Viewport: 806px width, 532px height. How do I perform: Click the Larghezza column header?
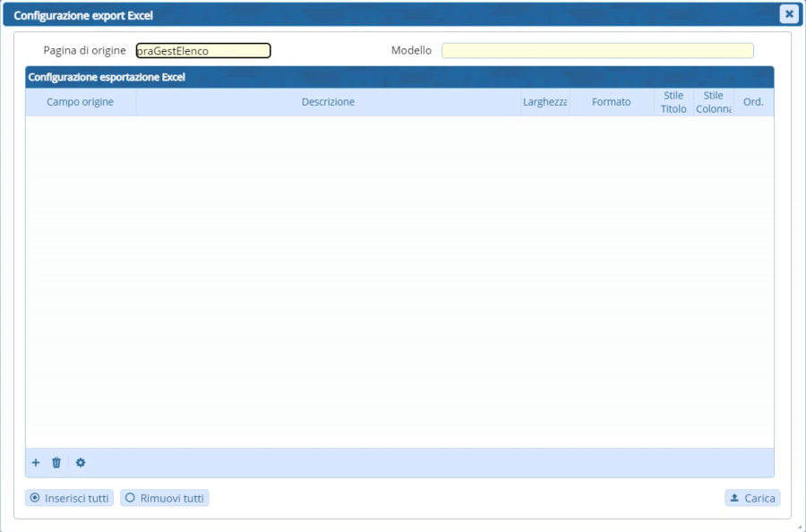point(544,102)
